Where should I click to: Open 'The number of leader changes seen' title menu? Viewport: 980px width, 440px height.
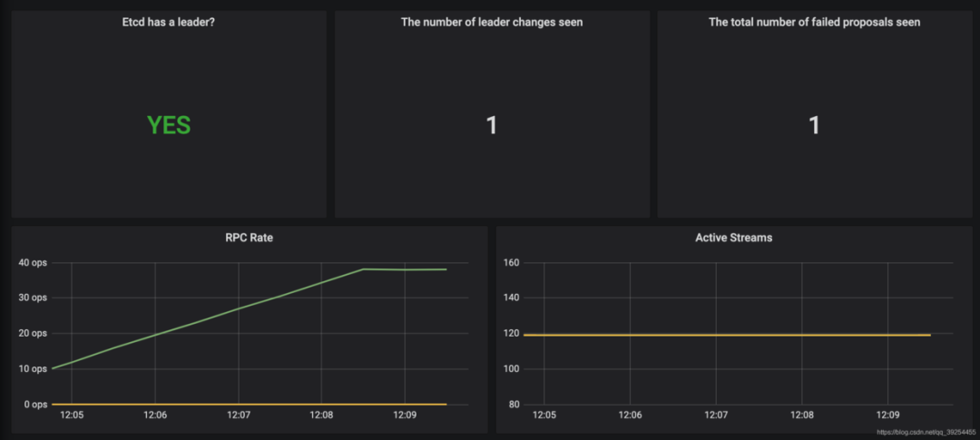click(491, 23)
